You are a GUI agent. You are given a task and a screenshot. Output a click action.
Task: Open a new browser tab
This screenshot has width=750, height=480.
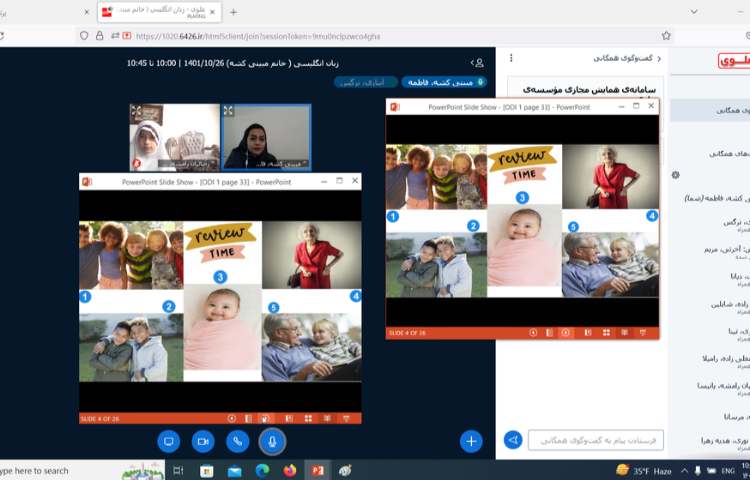[x=233, y=12]
